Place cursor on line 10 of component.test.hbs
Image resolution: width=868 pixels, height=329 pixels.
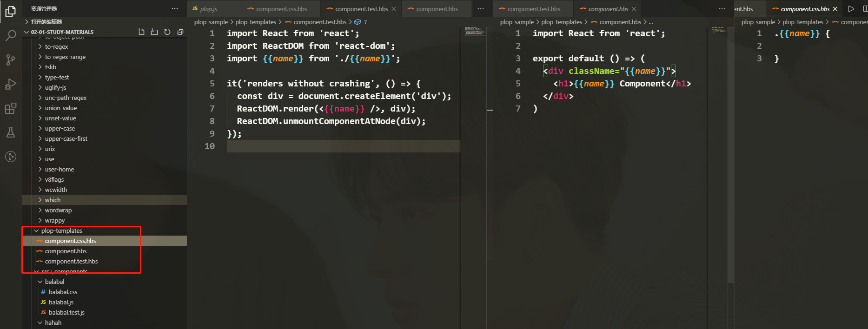pos(343,146)
